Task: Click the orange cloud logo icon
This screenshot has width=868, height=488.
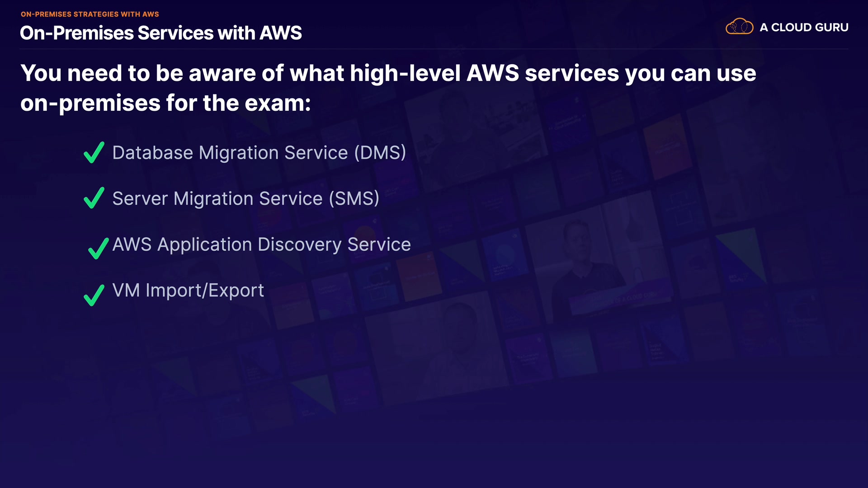Action: [x=739, y=27]
